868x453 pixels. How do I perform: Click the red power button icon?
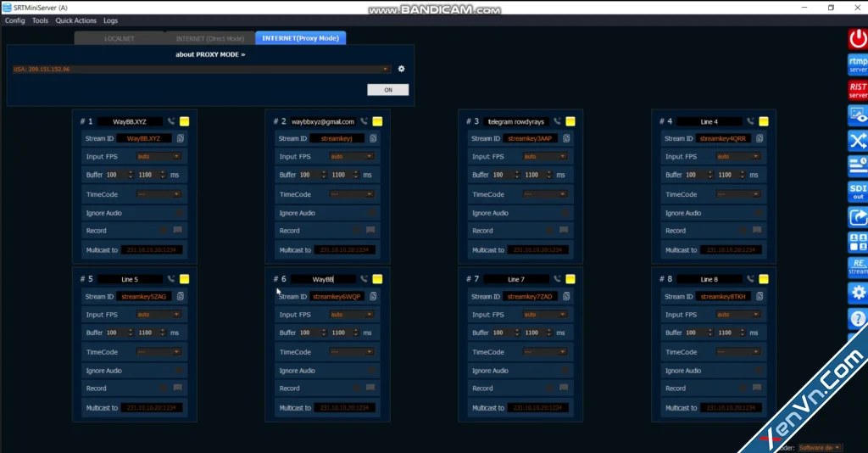click(x=858, y=39)
